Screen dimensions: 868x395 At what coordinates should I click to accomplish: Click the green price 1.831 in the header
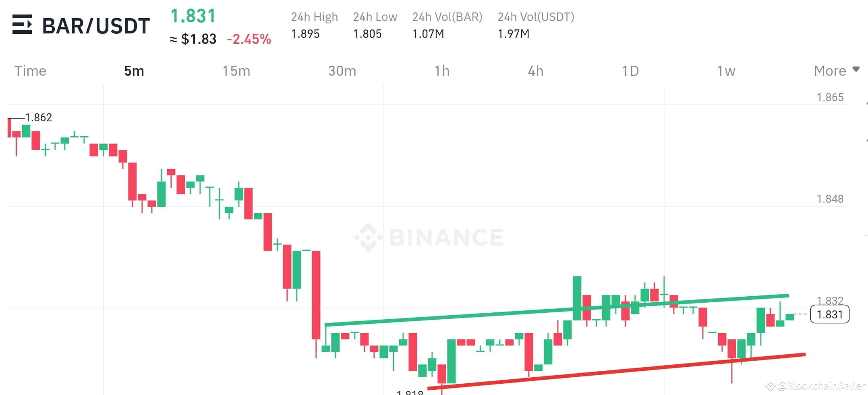193,16
